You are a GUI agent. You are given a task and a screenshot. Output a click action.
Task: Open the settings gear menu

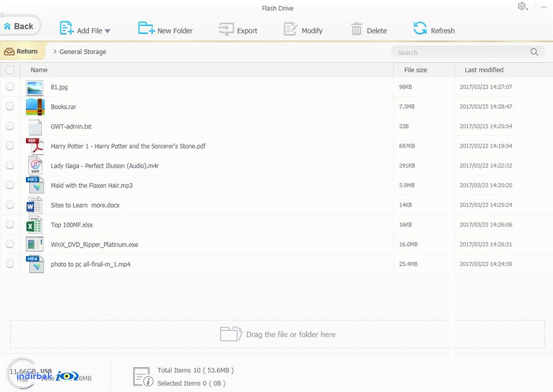(523, 6)
